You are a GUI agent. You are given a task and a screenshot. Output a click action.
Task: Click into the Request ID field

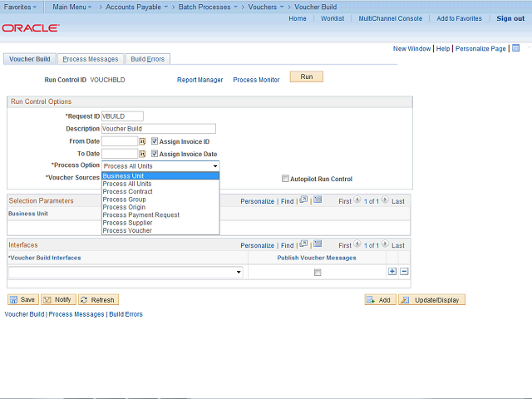pos(122,116)
